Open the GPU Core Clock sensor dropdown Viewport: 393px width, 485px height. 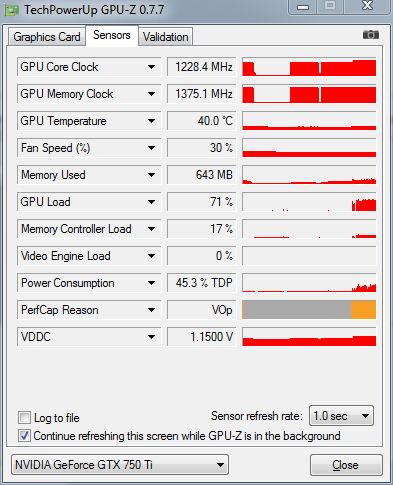151,67
